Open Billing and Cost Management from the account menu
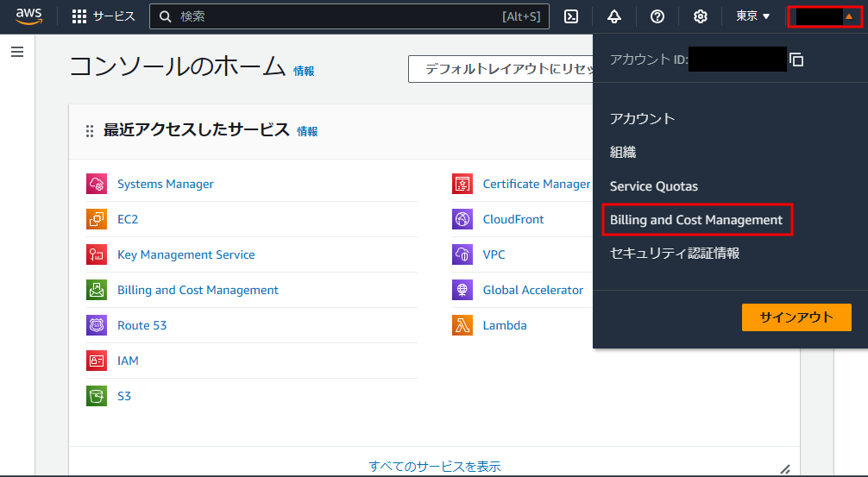 [696, 220]
